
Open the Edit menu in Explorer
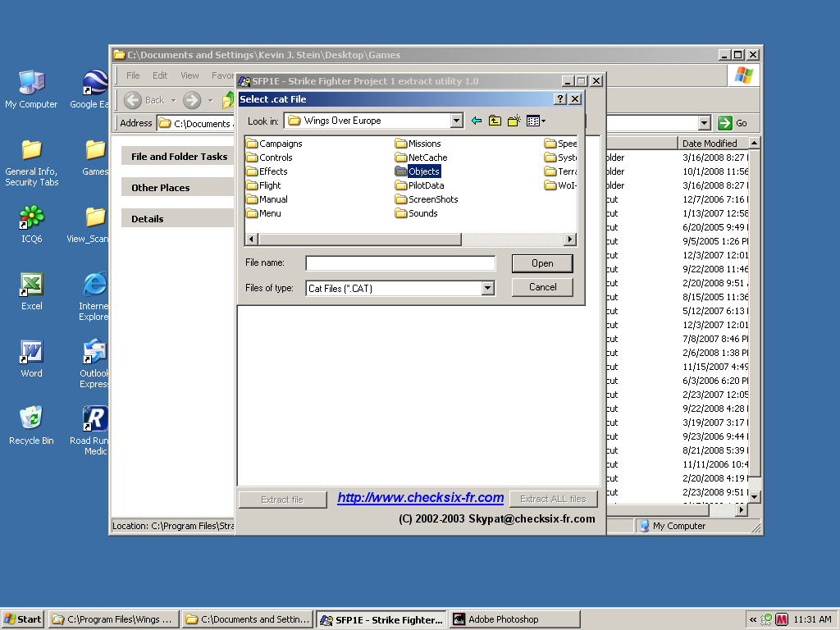160,75
